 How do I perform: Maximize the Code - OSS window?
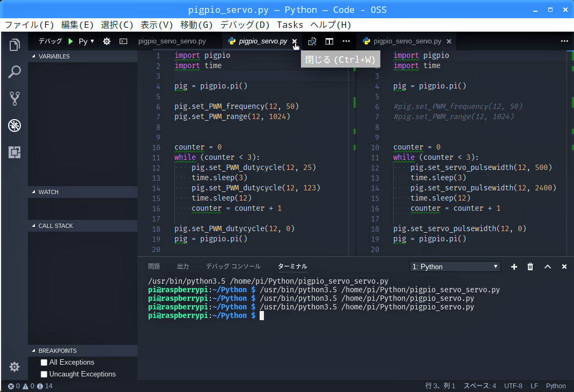point(550,10)
